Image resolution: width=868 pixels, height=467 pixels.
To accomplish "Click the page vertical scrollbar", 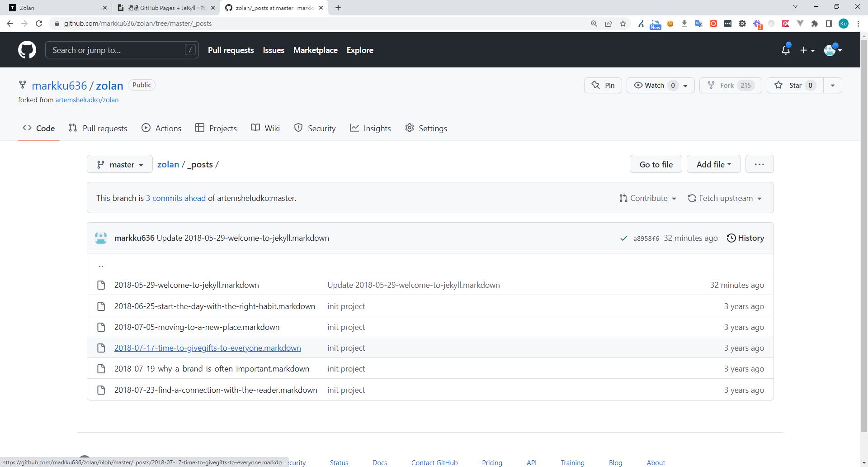I will (x=864, y=226).
